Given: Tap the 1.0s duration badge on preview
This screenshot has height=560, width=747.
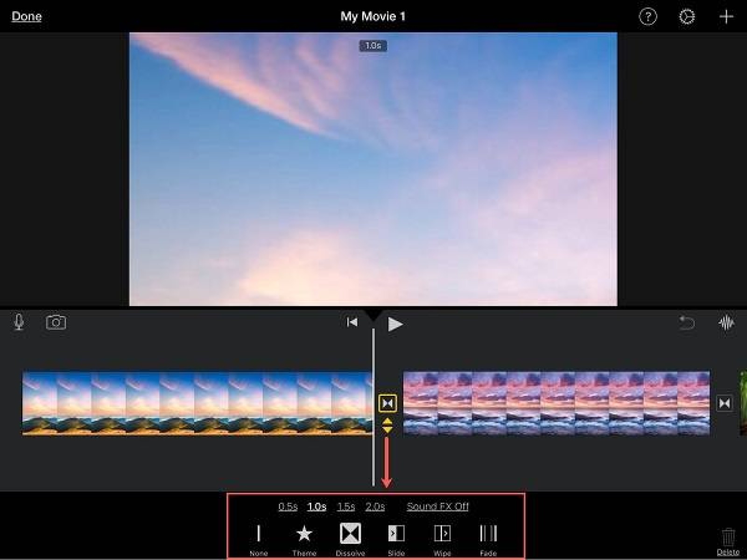Looking at the screenshot, I should [x=373, y=46].
